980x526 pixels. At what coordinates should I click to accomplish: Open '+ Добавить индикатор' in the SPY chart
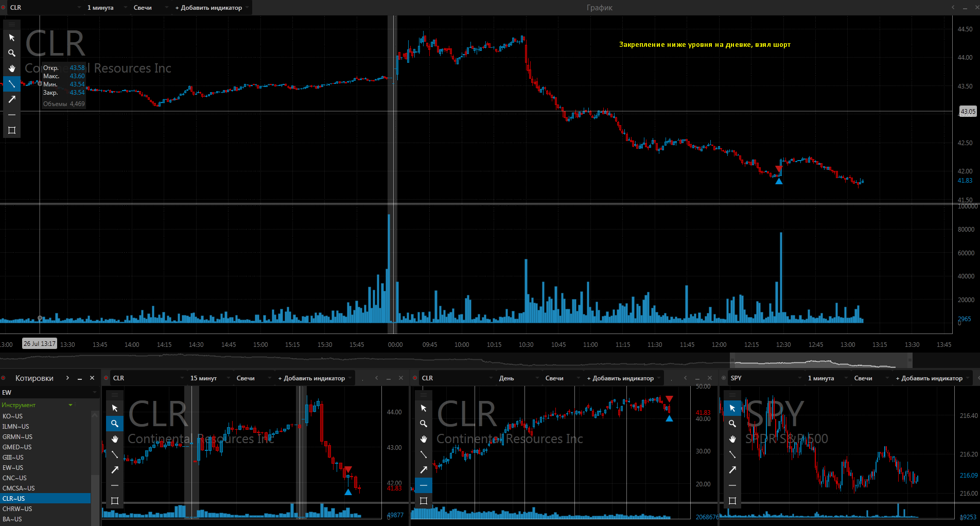tap(932, 378)
